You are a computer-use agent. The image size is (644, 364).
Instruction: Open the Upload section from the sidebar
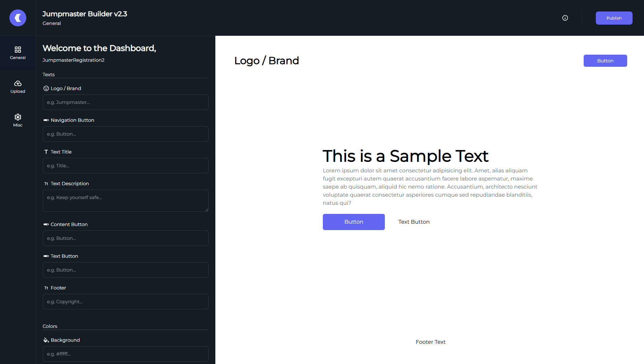click(x=18, y=87)
